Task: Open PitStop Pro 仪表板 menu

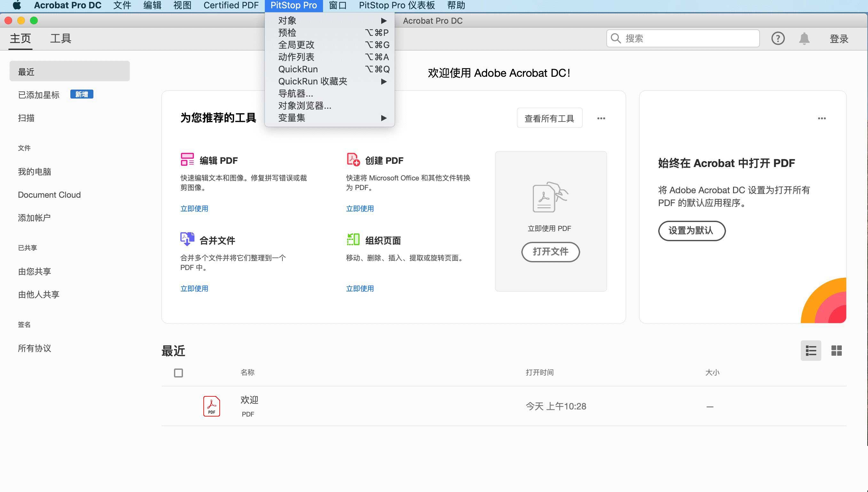Action: tap(397, 5)
